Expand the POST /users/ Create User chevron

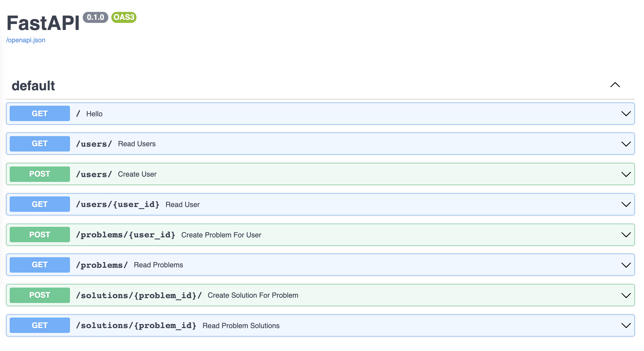point(626,174)
